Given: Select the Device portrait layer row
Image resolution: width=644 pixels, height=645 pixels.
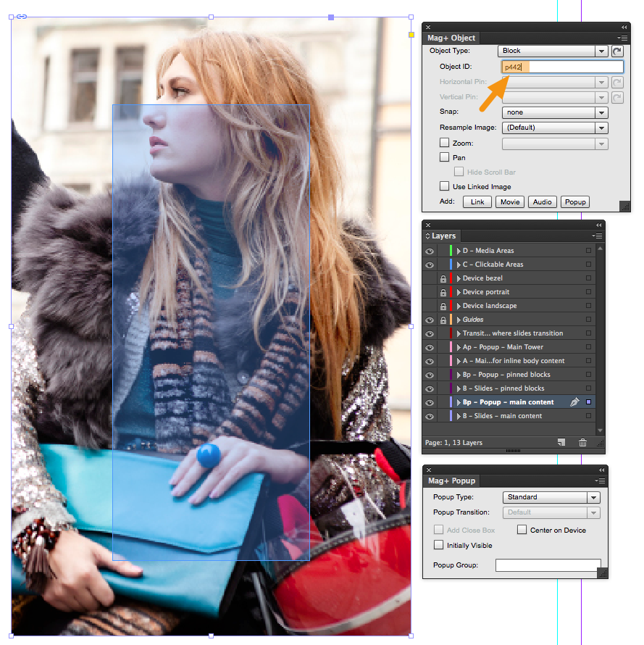Looking at the screenshot, I should [509, 292].
